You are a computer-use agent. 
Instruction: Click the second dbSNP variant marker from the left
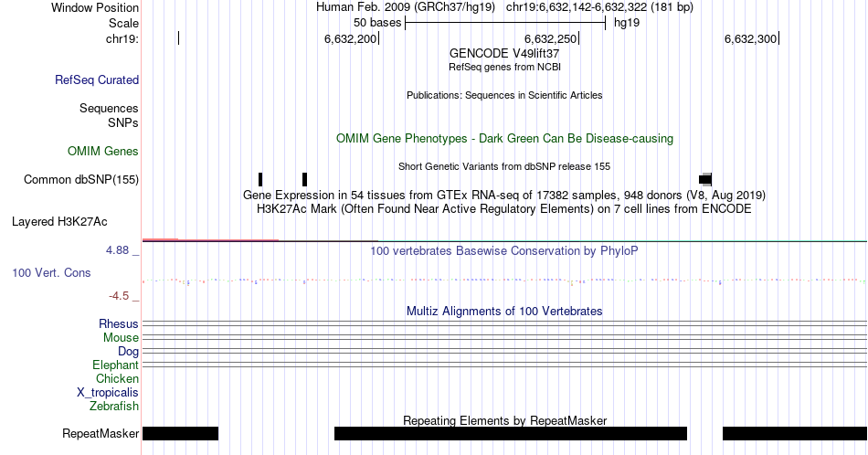coord(304,179)
